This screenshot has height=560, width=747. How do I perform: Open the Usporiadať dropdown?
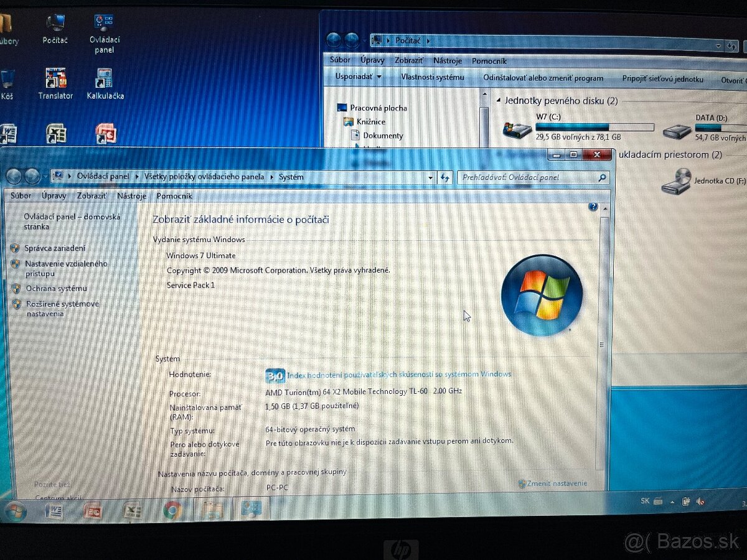tap(358, 77)
